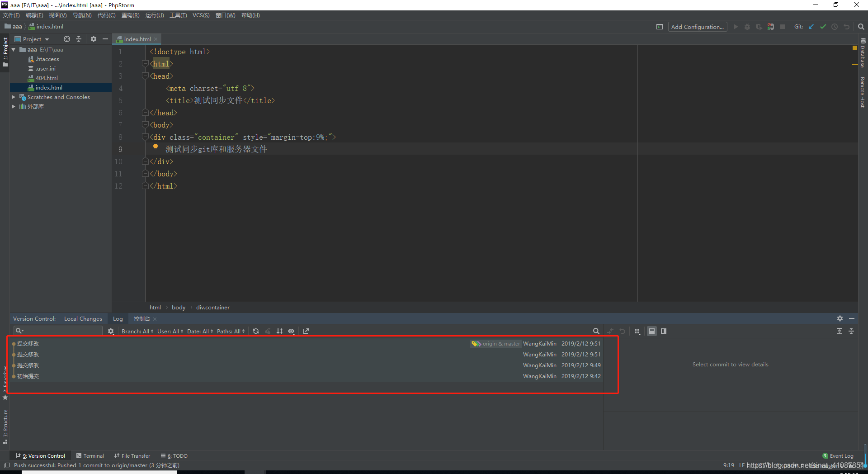Open Git show history clock icon
The height and width of the screenshot is (474, 868).
(835, 27)
